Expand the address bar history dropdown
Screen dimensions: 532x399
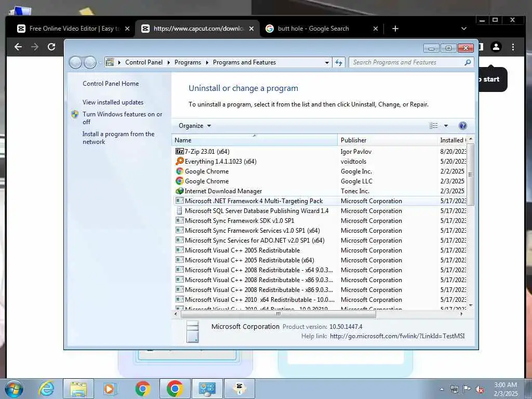[327, 62]
